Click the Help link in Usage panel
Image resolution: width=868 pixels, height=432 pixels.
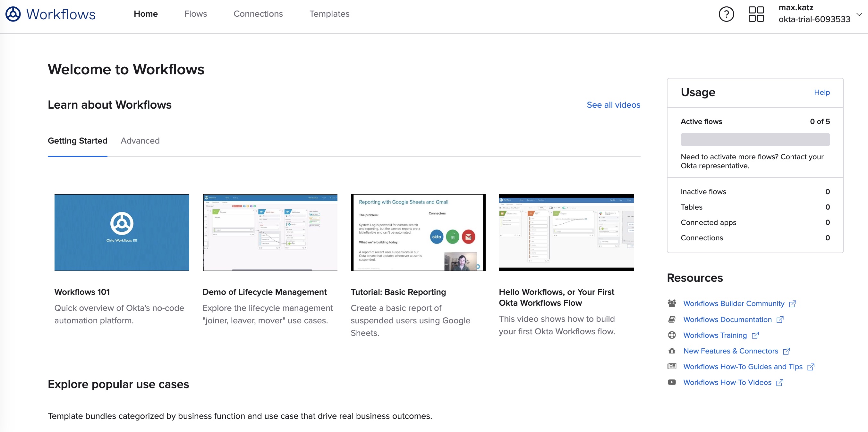pyautogui.click(x=821, y=92)
